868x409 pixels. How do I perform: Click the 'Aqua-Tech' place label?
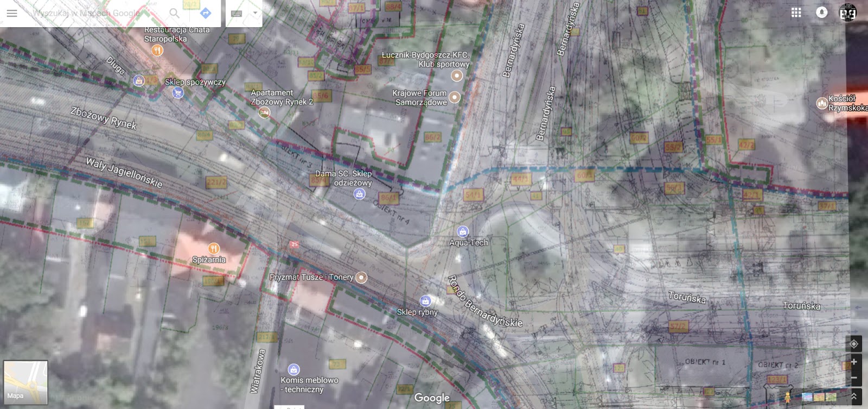tap(469, 243)
